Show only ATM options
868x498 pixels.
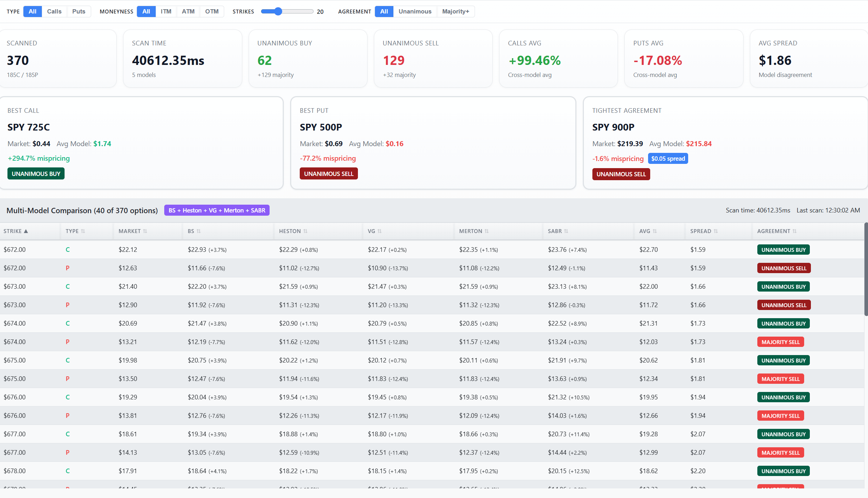pyautogui.click(x=188, y=11)
